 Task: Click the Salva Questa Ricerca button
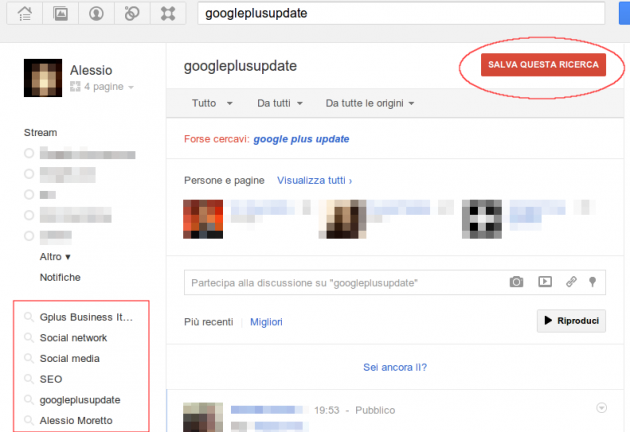pos(543,65)
